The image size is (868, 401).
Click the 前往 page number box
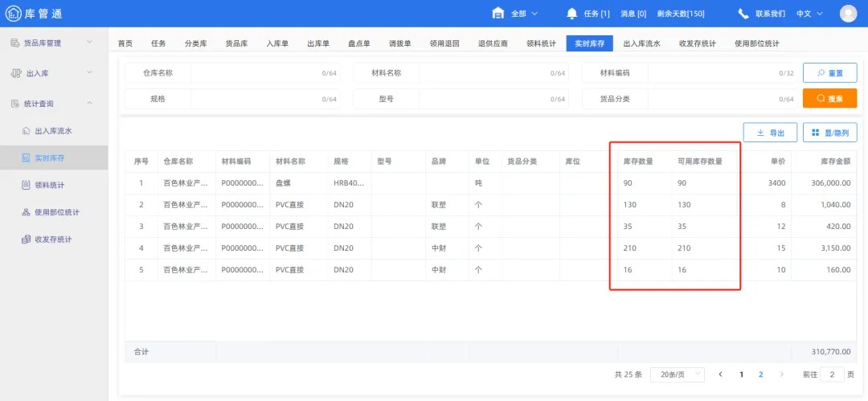coord(832,374)
